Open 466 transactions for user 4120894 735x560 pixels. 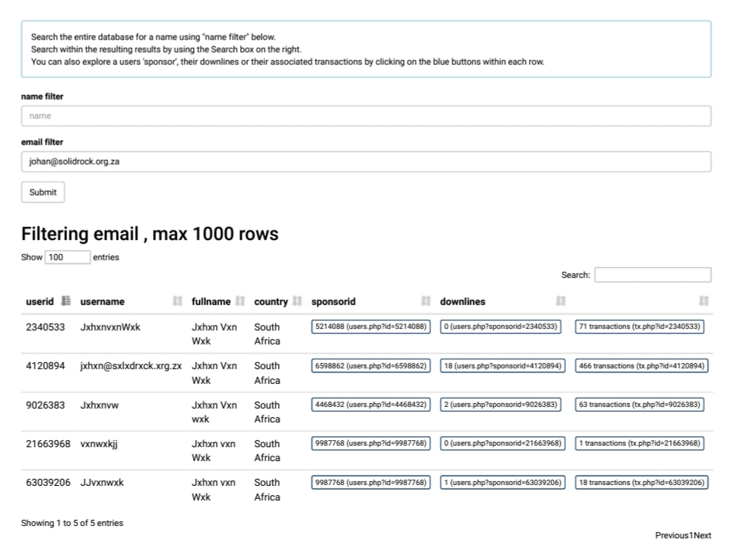point(640,365)
